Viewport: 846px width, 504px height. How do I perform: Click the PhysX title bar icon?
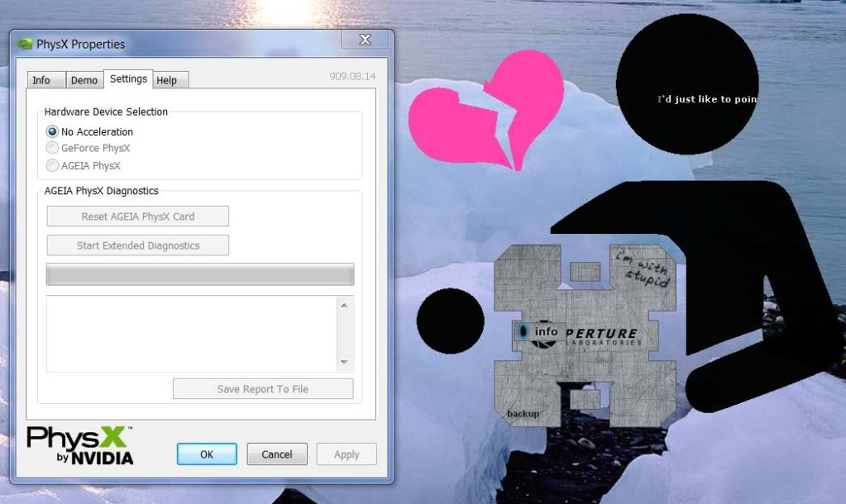24,44
